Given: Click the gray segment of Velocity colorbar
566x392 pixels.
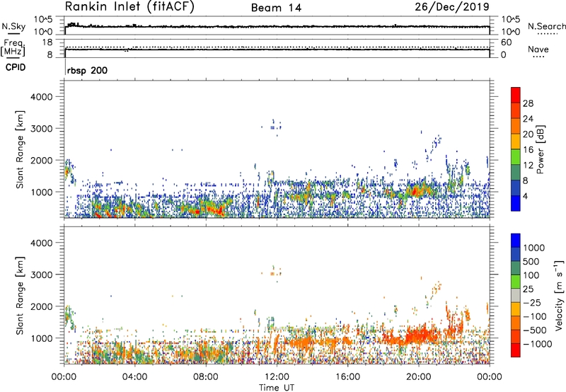Looking at the screenshot, I should coord(516,295).
